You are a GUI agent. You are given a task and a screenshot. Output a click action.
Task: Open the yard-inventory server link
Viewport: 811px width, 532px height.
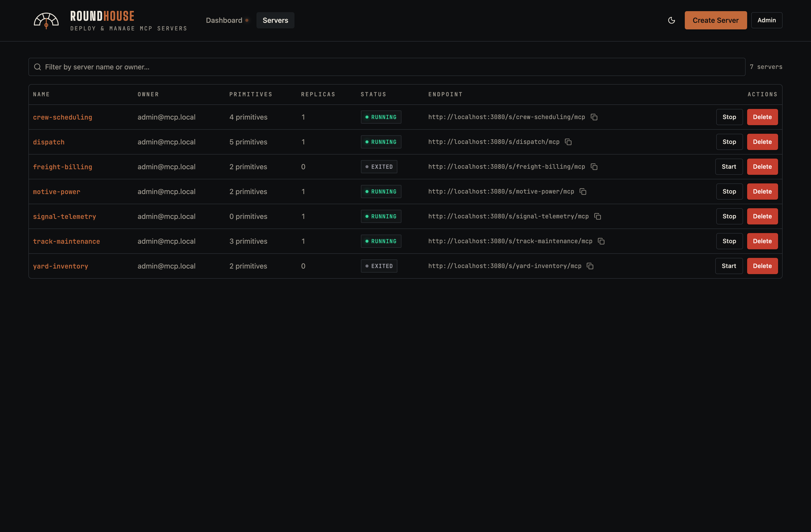[61, 267]
